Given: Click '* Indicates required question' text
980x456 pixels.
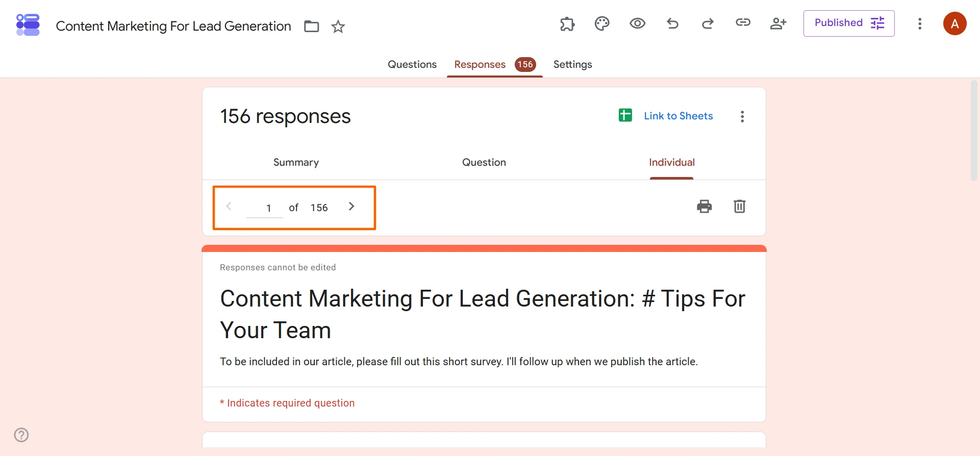Looking at the screenshot, I should [287, 403].
